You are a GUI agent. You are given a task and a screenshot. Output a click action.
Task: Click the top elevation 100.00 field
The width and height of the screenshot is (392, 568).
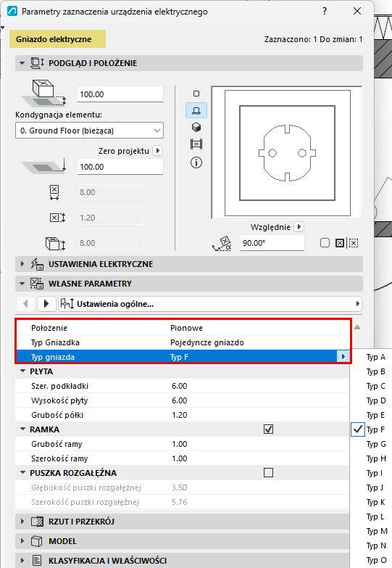pyautogui.click(x=120, y=94)
